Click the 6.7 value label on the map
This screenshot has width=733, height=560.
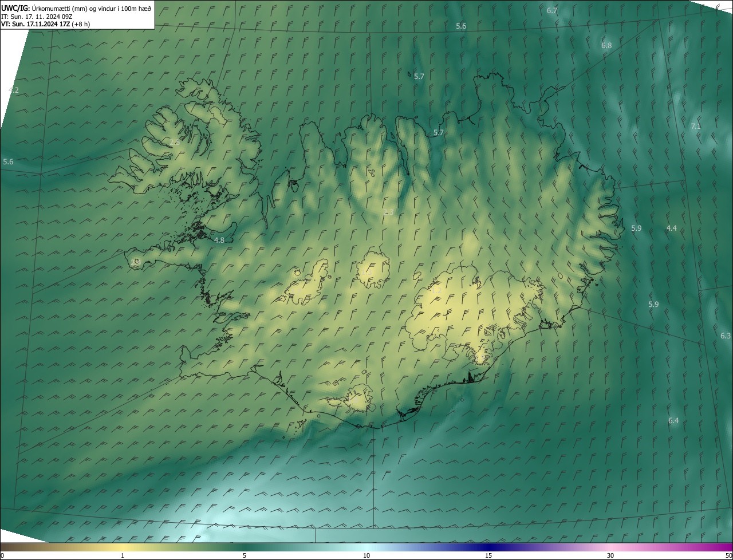pyautogui.click(x=552, y=10)
